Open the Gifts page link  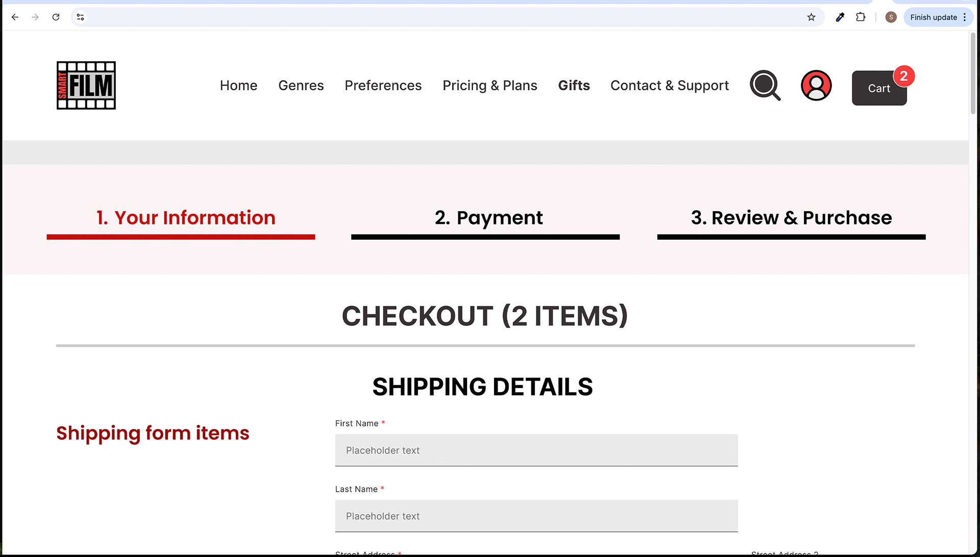pos(574,86)
